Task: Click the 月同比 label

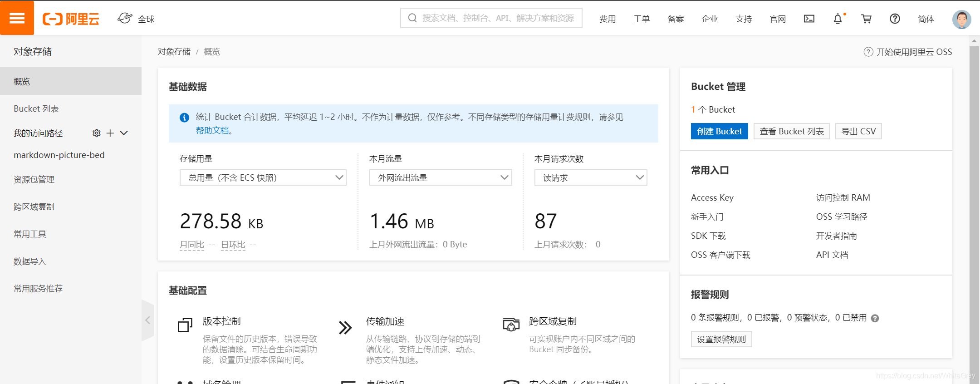Action: (192, 245)
